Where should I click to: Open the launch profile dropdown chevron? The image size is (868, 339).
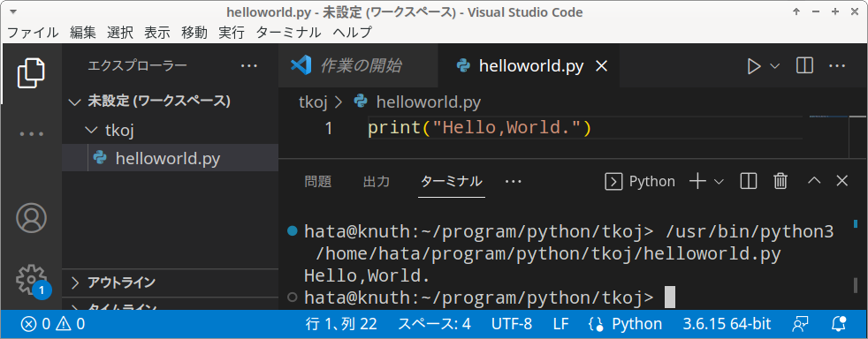tap(719, 181)
